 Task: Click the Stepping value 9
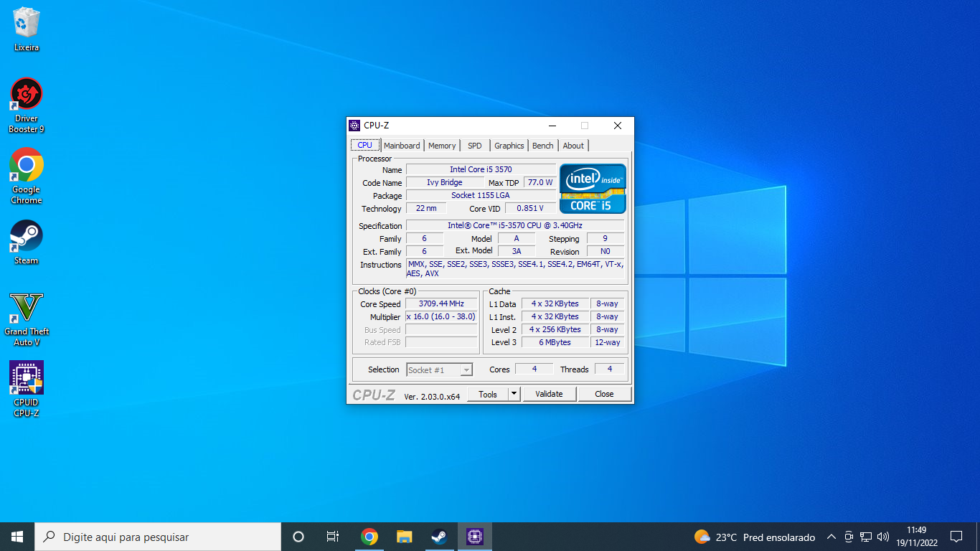click(x=605, y=238)
